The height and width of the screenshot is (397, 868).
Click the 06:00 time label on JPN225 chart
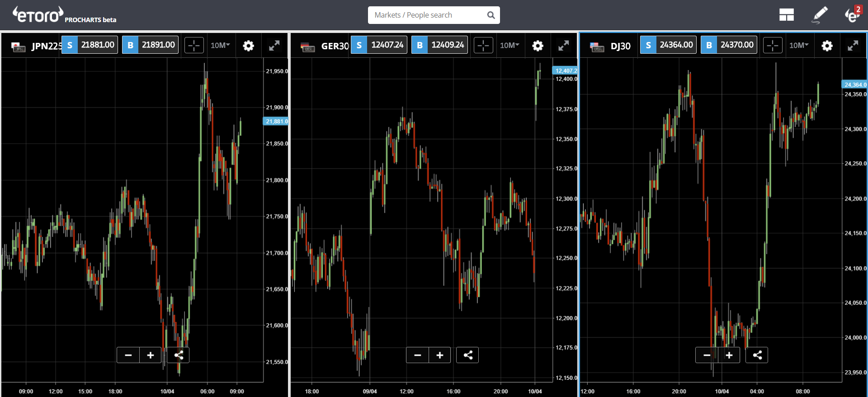point(208,391)
